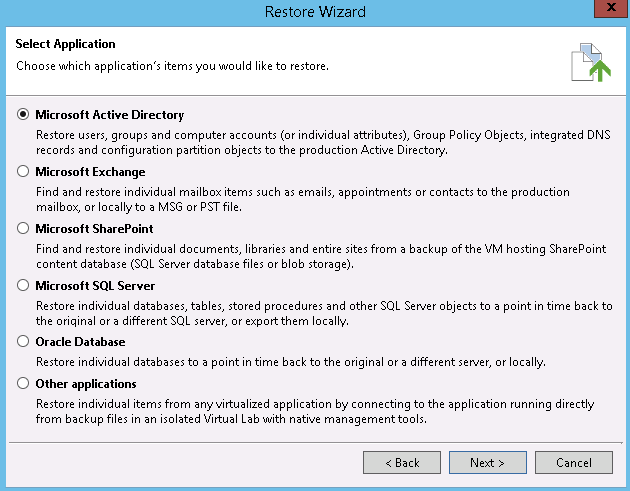Screen dimensions: 630x491
Task: Click the Microsoft SQL Server label
Action: (95, 286)
